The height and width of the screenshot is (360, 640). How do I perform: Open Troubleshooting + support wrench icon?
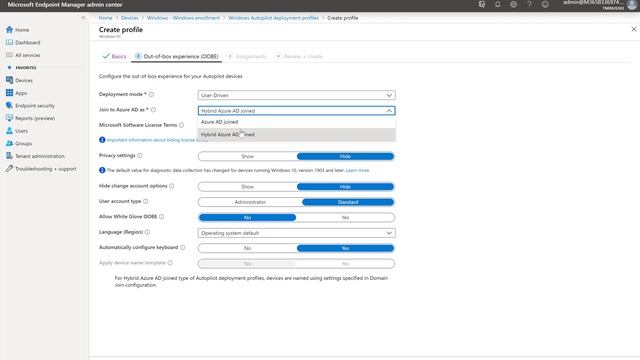point(9,169)
